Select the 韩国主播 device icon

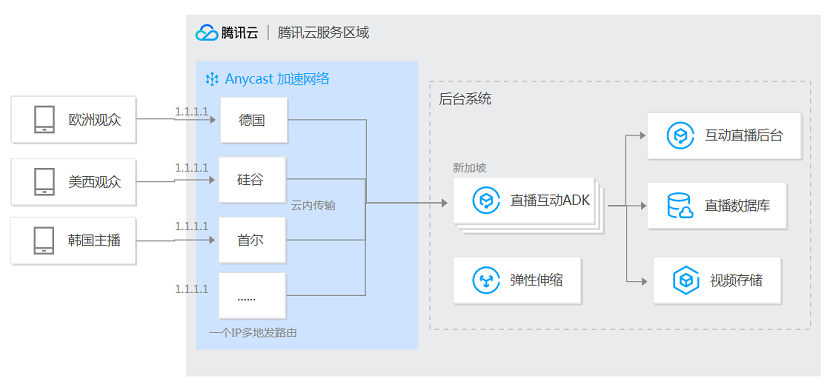tap(43, 241)
